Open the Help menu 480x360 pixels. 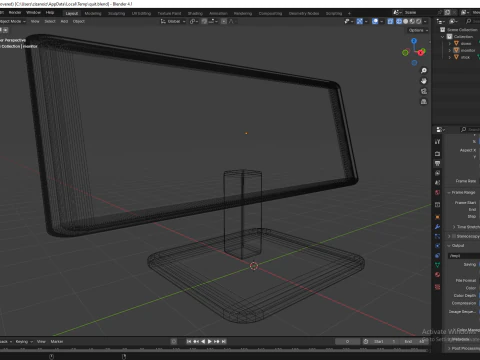(x=50, y=12)
